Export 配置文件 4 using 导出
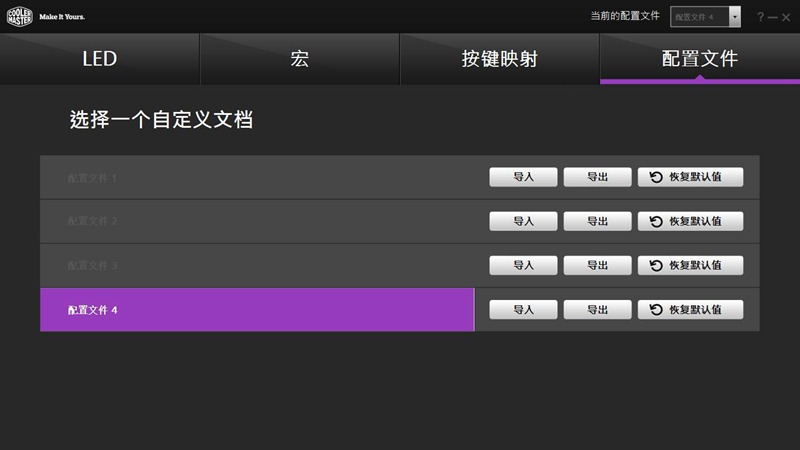800x450 pixels. coord(598,310)
